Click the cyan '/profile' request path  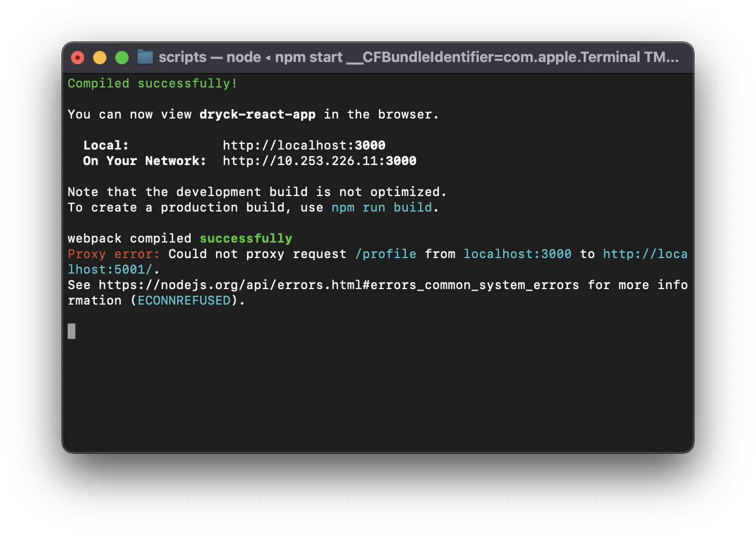[386, 254]
